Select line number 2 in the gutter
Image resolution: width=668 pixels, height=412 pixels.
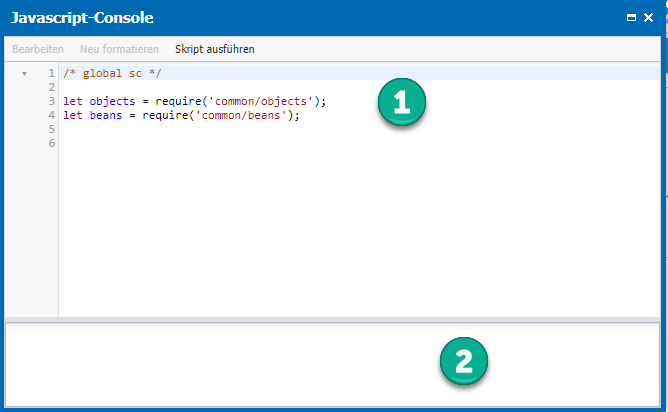pos(52,87)
